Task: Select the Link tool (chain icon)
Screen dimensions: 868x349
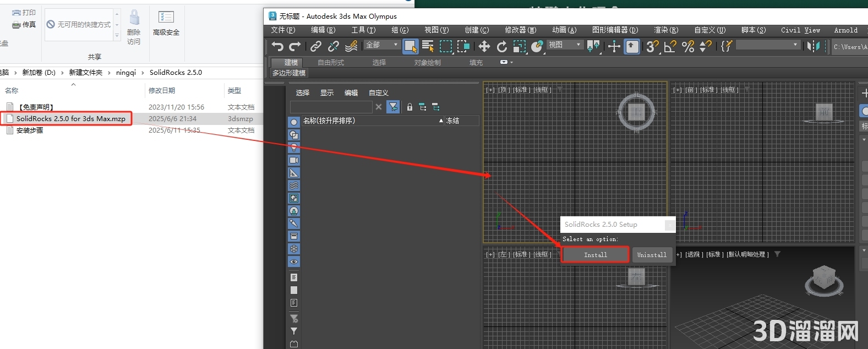Action: coord(316,46)
